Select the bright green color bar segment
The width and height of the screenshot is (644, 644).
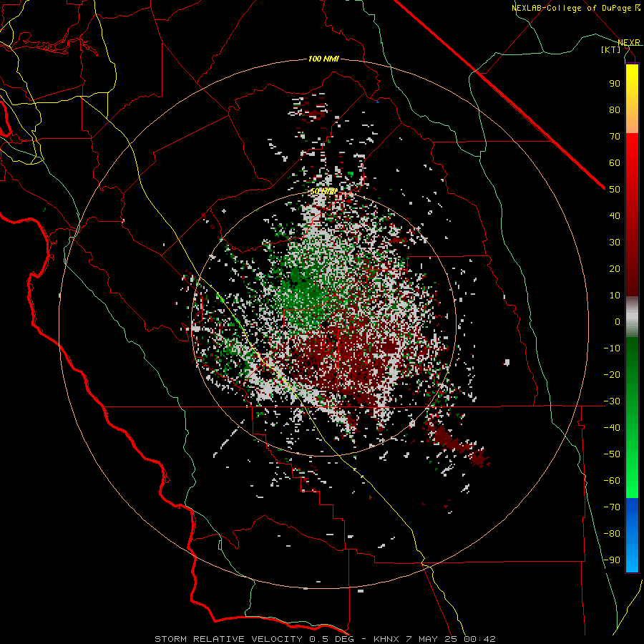632,472
